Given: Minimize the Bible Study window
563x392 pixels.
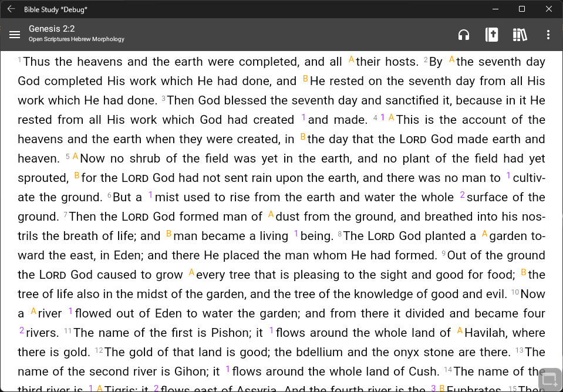Looking at the screenshot, I should [x=495, y=9].
